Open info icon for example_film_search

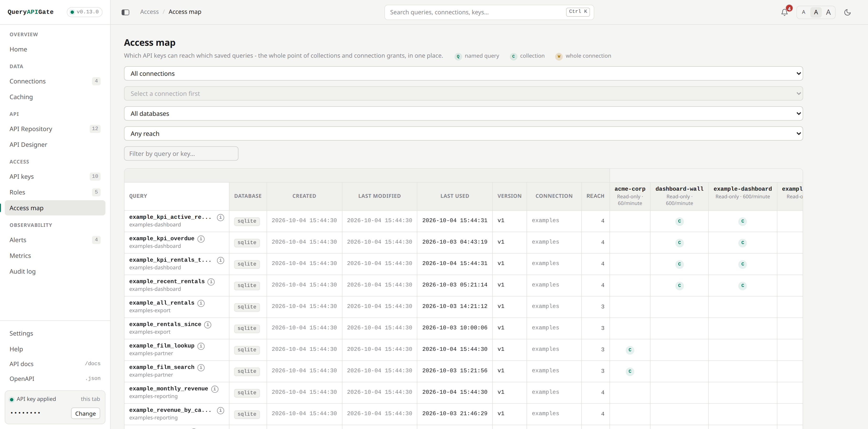point(201,367)
